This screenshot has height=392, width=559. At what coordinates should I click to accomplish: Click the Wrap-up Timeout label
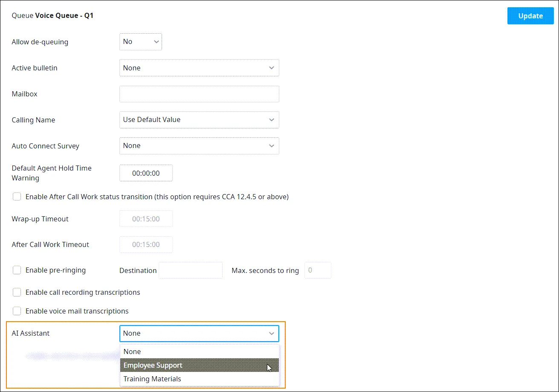(40, 219)
